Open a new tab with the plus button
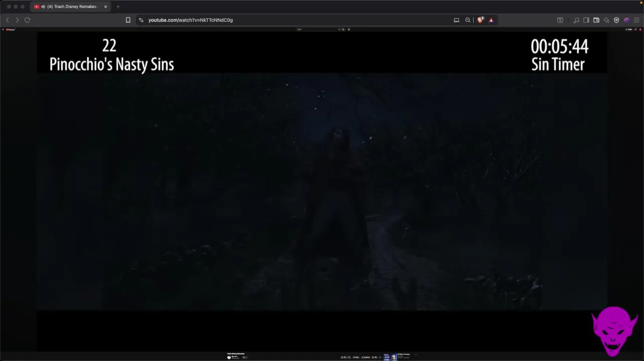The image size is (644, 361). tap(118, 7)
